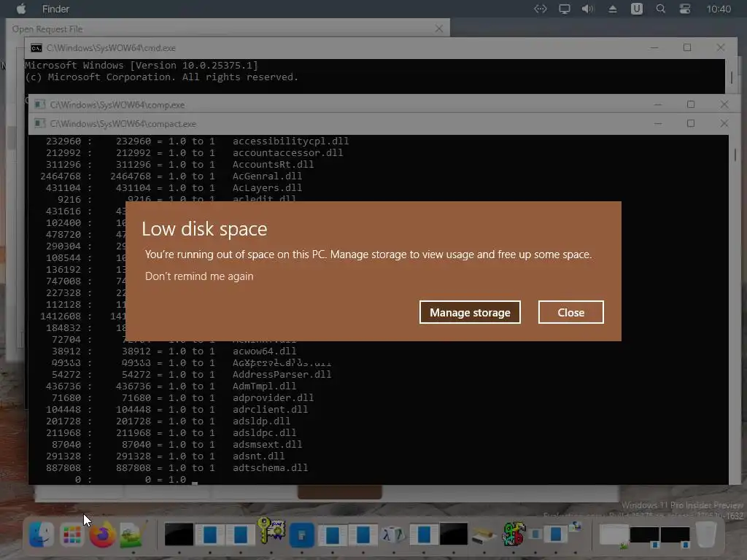
Task: Open the network connection icon in menu bar
Action: (x=541, y=9)
